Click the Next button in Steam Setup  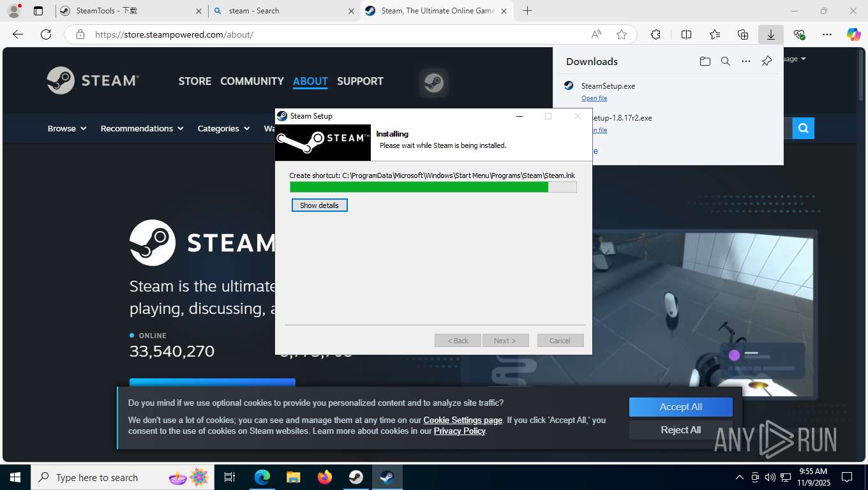505,340
